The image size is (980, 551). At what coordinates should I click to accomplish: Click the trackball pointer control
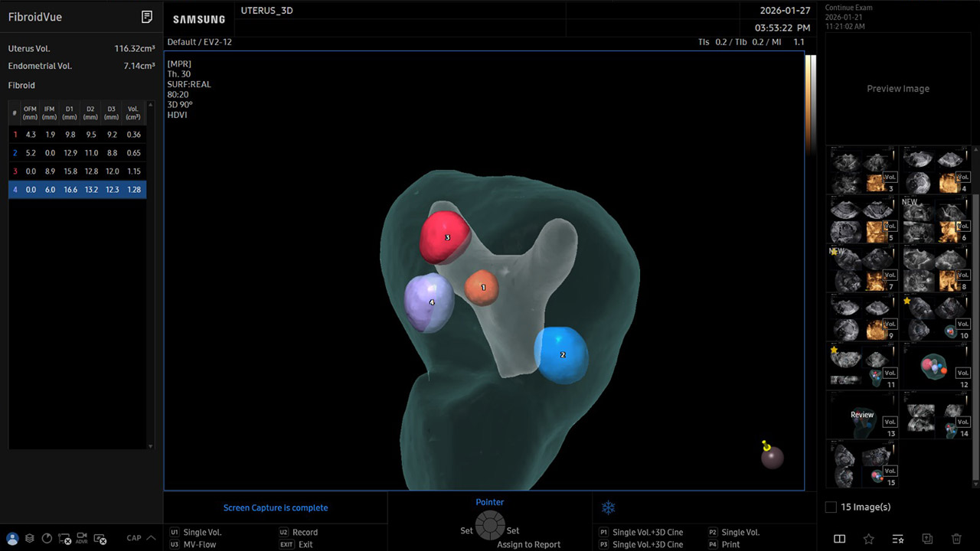490,526
